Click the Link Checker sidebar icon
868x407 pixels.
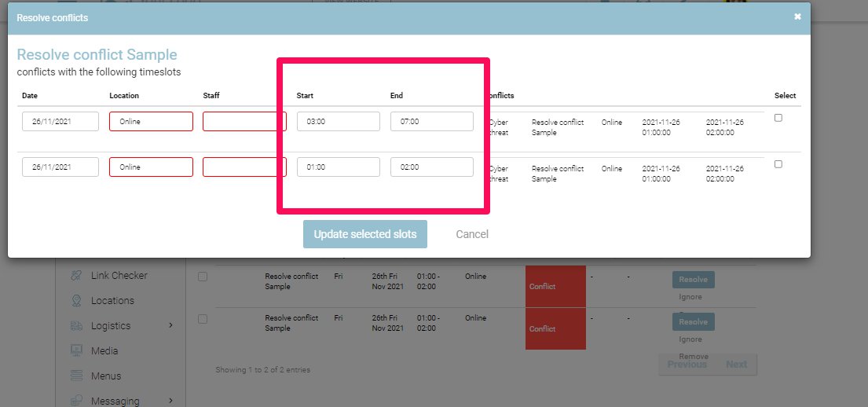[77, 276]
